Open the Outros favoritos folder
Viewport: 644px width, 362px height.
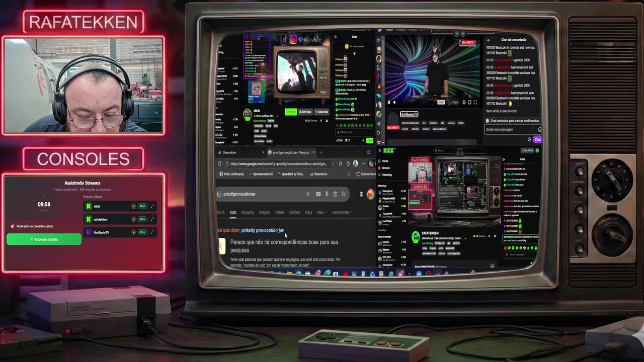coord(366,174)
